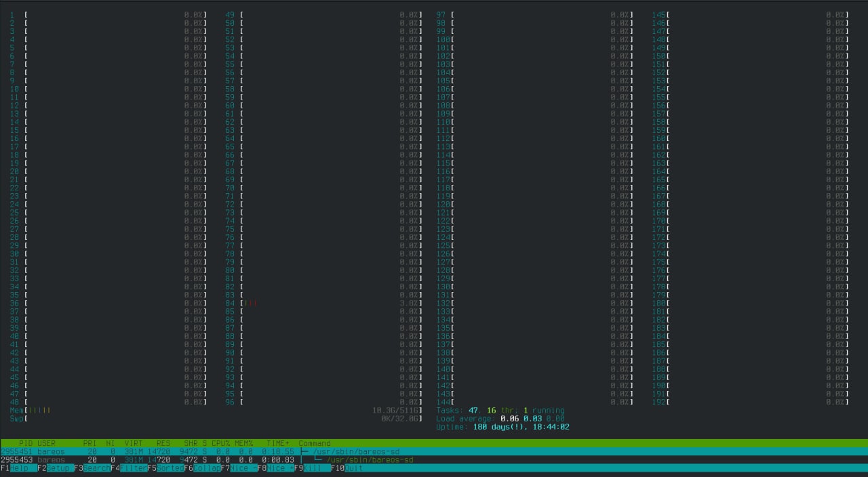The image size is (868, 477).
Task: Click F1 Help in the bottom bar
Action: pos(18,468)
